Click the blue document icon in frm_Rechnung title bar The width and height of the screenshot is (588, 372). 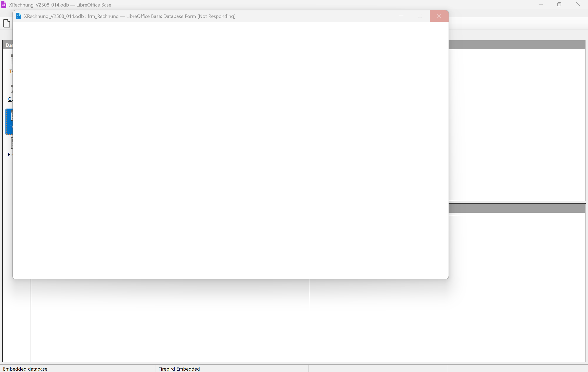19,16
